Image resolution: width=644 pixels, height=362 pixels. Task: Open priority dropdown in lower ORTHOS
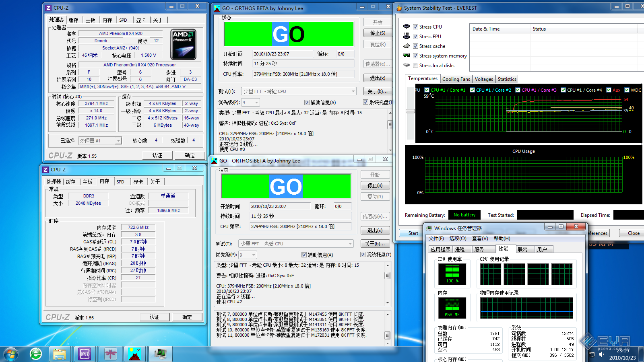coord(248,255)
